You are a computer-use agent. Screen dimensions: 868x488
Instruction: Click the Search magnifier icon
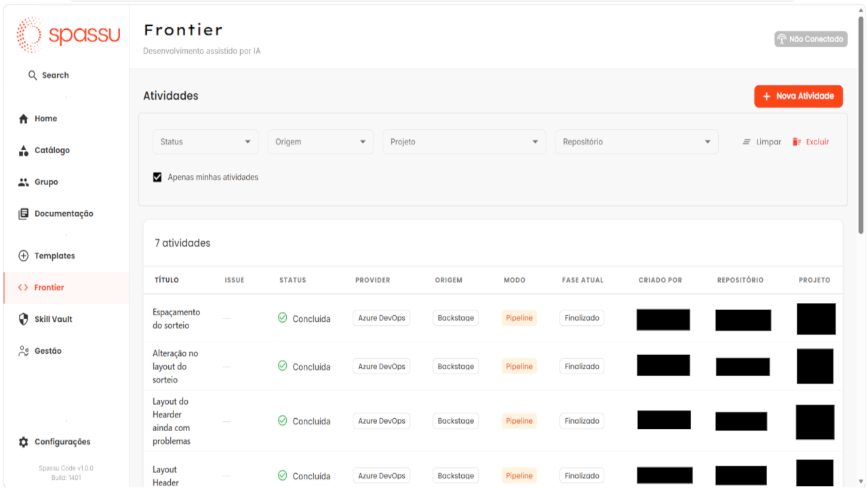click(32, 75)
